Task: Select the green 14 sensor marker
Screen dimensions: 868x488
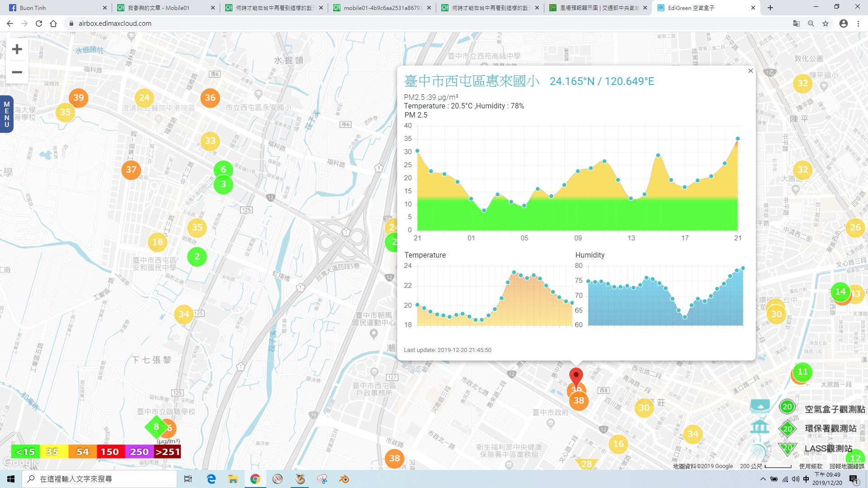Action: [x=840, y=292]
